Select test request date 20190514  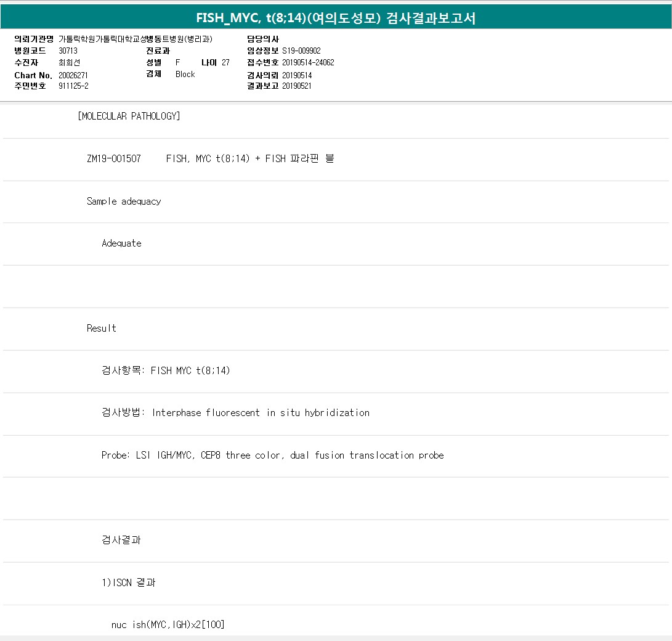297,75
